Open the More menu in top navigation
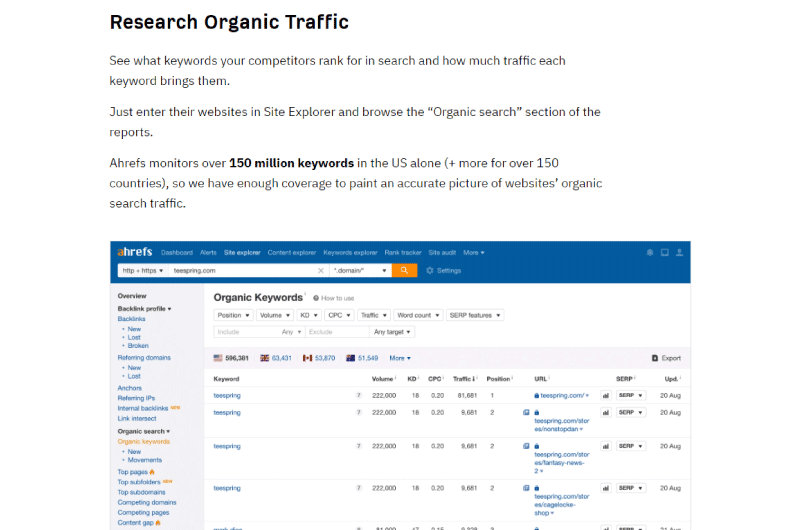The height and width of the screenshot is (530, 800). [x=474, y=253]
